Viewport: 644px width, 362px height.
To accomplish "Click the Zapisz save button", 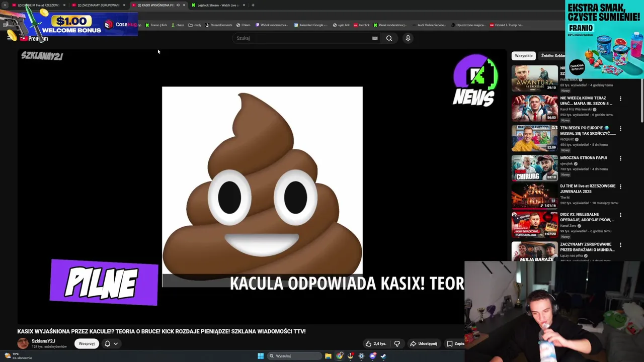I will [455, 344].
